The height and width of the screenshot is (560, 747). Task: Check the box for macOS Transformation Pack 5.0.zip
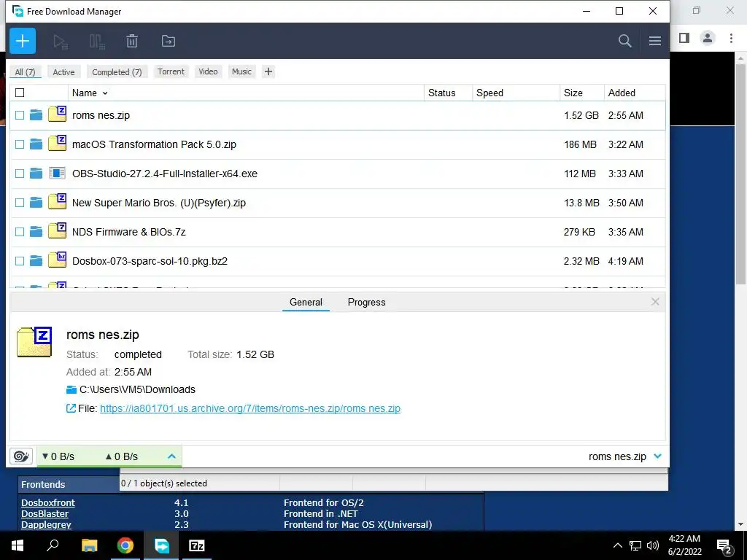pos(20,144)
